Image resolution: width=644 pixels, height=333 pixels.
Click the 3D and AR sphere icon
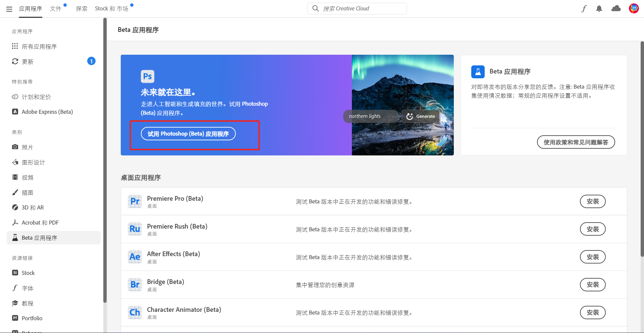tap(15, 207)
